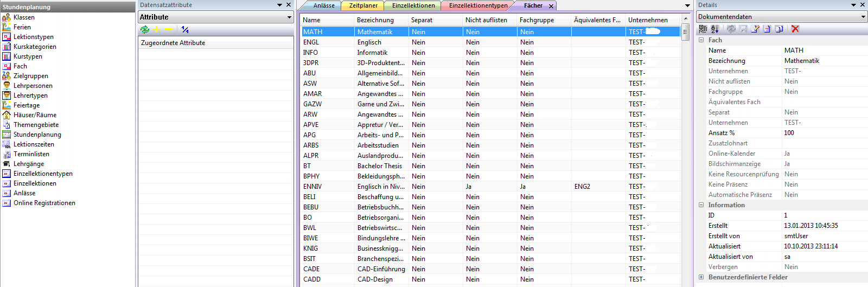868x287 pixels.
Task: Sort details alphabetically with A-Z icon
Action: tap(714, 29)
